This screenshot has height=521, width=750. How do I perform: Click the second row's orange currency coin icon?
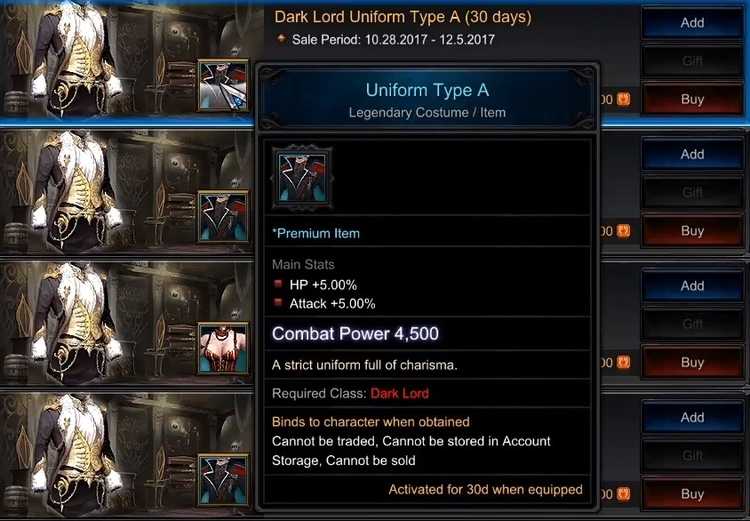tap(623, 231)
